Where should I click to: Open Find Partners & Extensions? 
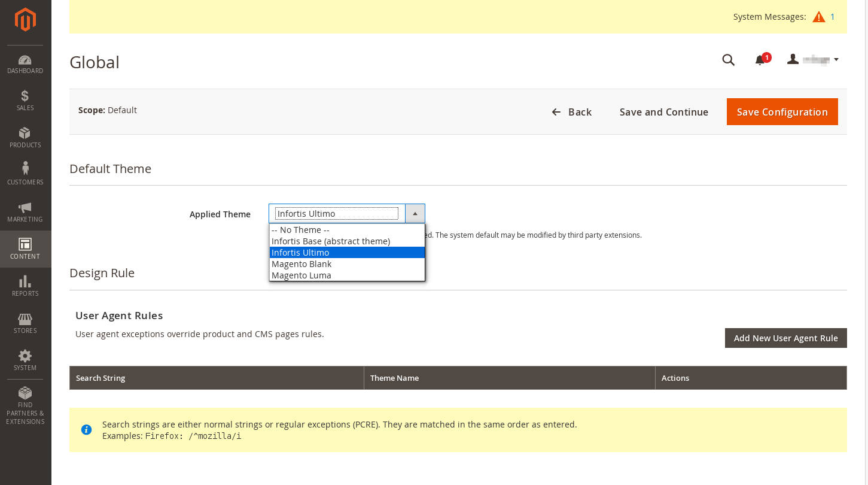click(25, 406)
